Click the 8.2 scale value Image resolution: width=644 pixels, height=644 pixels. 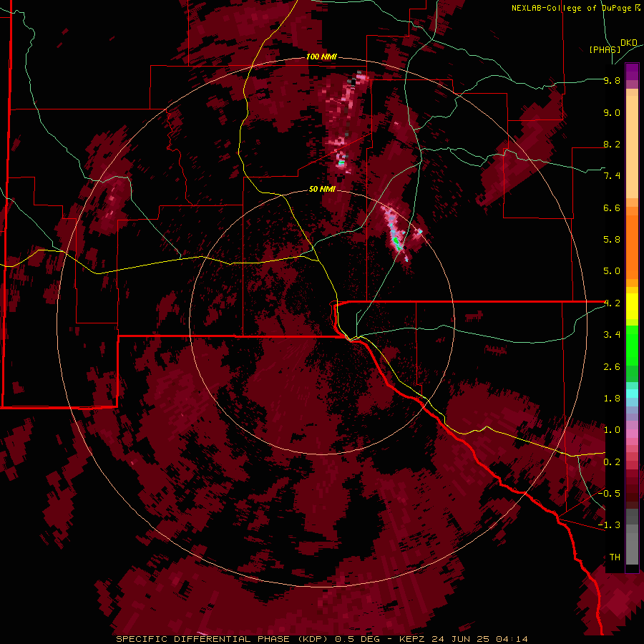(x=612, y=144)
